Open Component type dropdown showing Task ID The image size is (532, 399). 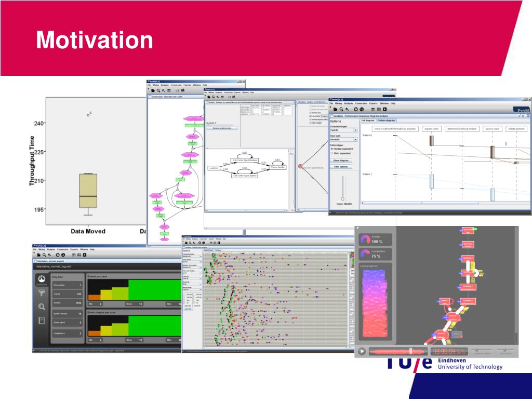click(344, 130)
